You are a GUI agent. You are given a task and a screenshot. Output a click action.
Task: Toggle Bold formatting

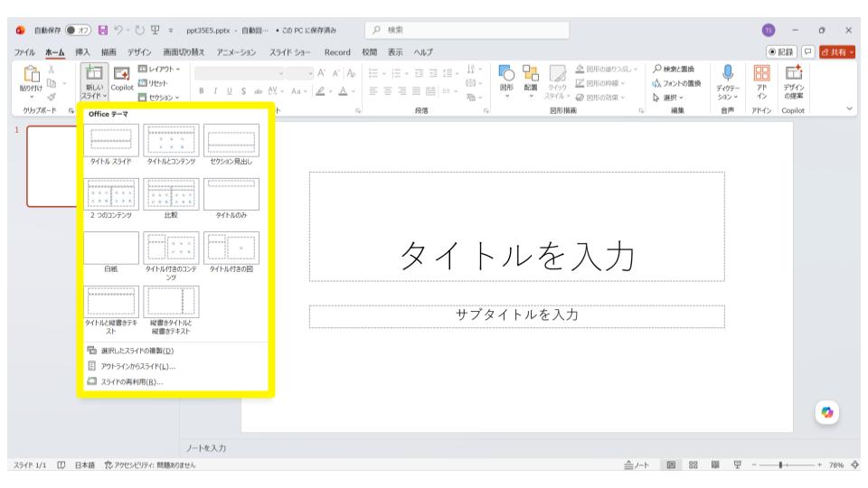click(x=201, y=91)
